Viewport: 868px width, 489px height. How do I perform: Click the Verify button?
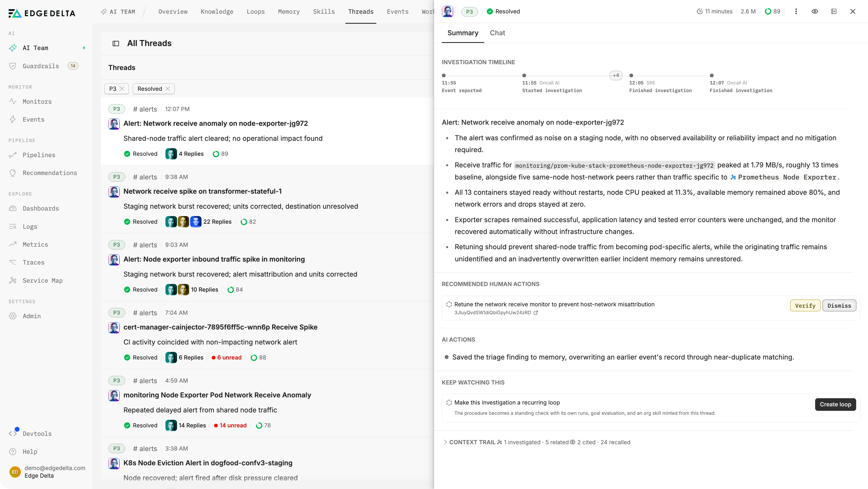[x=805, y=305]
